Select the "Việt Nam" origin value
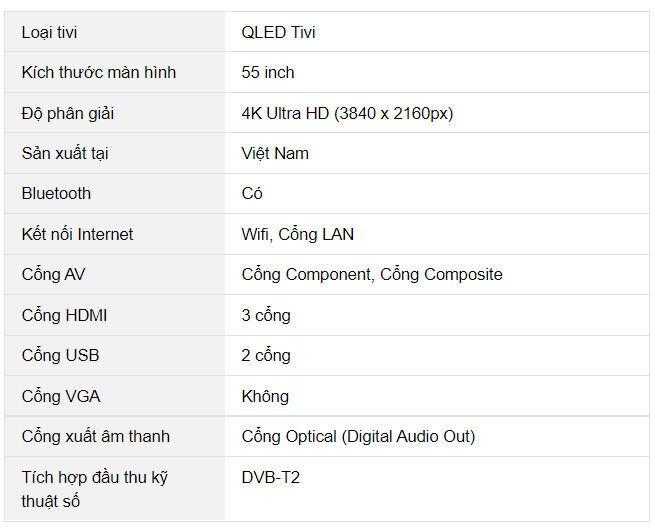 tap(275, 153)
